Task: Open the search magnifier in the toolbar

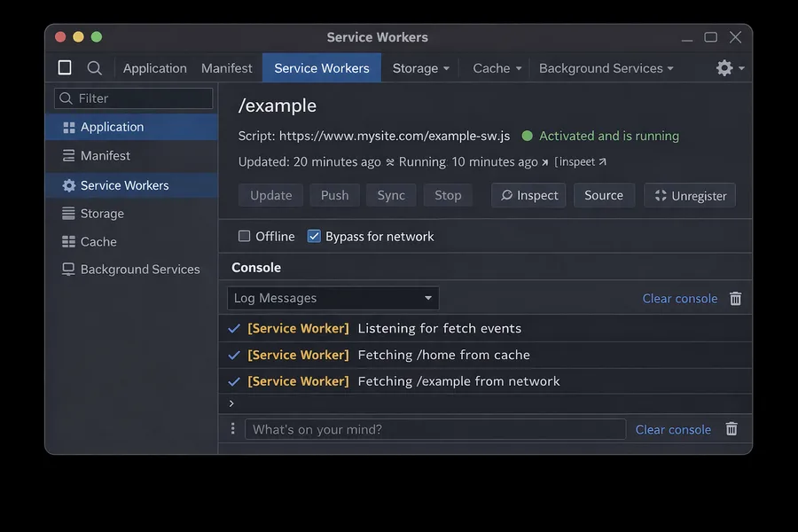Action: 94,68
